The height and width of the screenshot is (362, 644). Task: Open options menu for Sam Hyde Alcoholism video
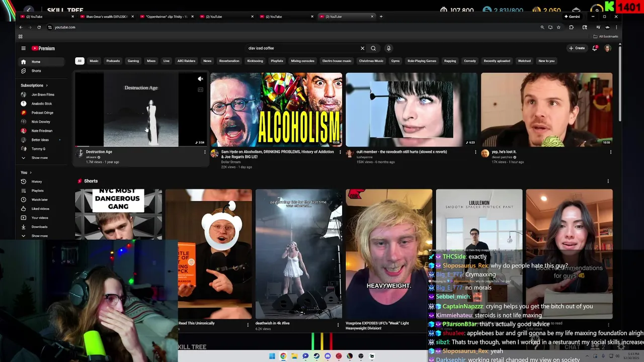coord(340,152)
